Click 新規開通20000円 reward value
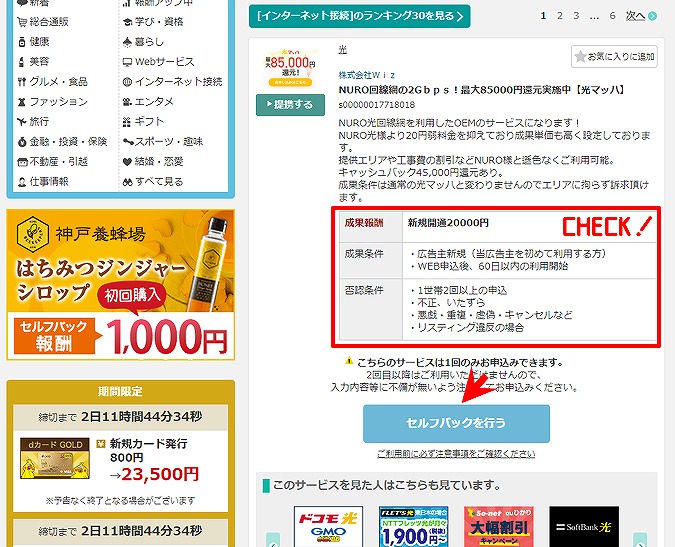This screenshot has height=547, width=675. pyautogui.click(x=448, y=223)
